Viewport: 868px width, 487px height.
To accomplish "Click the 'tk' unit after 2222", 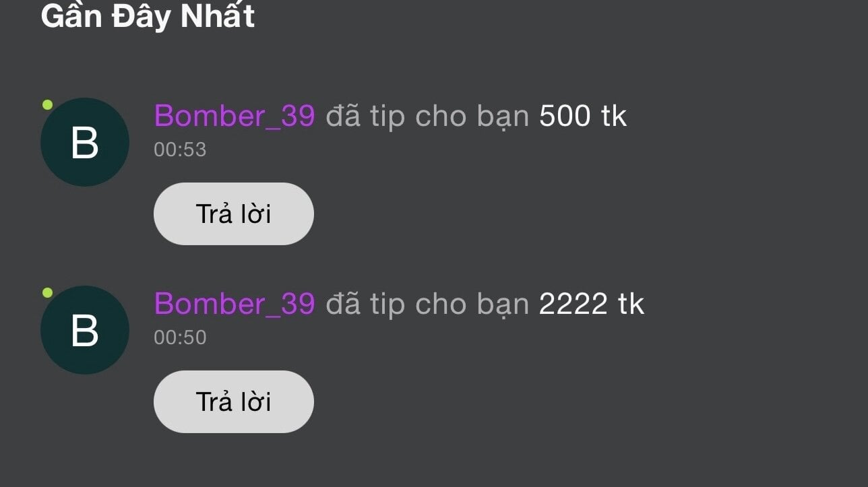I will coord(631,304).
